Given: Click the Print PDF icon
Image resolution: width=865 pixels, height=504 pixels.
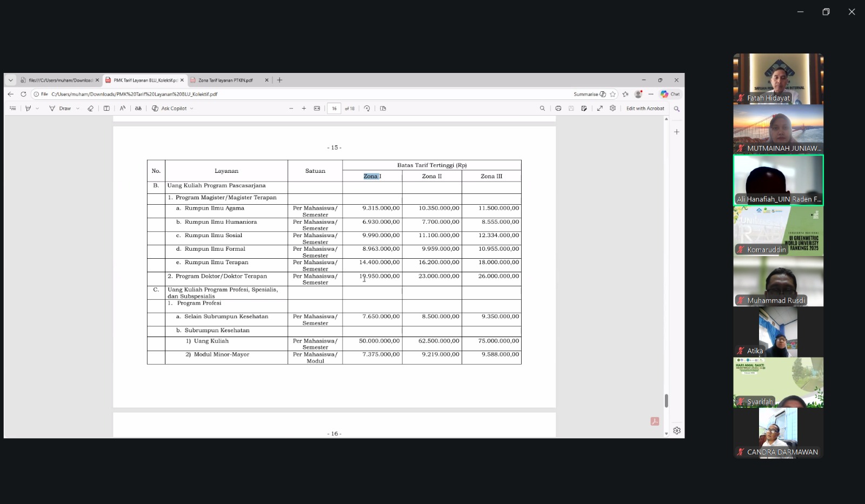Looking at the screenshot, I should pos(558,109).
